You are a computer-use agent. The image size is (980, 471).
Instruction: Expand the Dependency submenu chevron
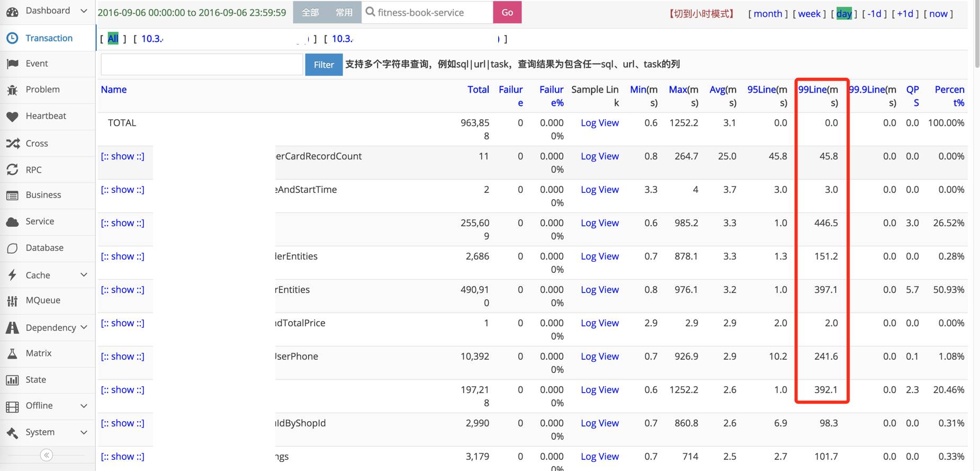pos(84,327)
